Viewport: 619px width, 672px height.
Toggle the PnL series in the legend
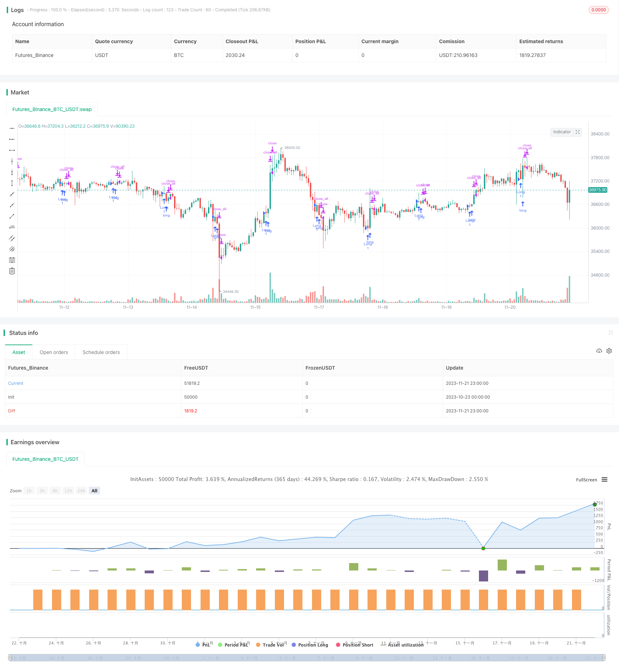click(x=202, y=644)
